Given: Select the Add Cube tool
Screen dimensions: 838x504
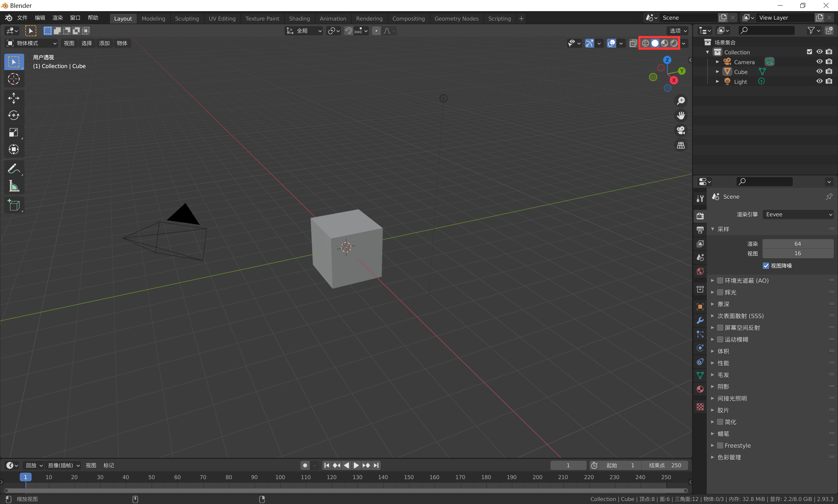Looking at the screenshot, I should pyautogui.click(x=14, y=205).
